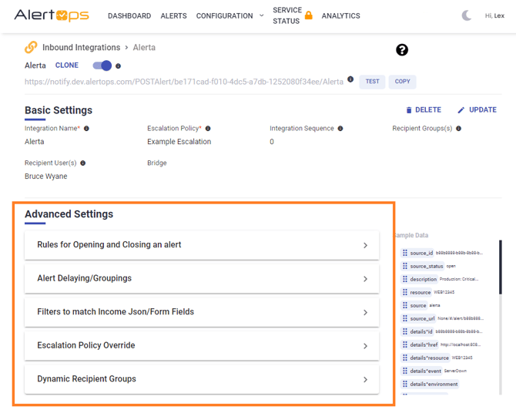Open the Configuration dropdown menu

pyautogui.click(x=230, y=15)
